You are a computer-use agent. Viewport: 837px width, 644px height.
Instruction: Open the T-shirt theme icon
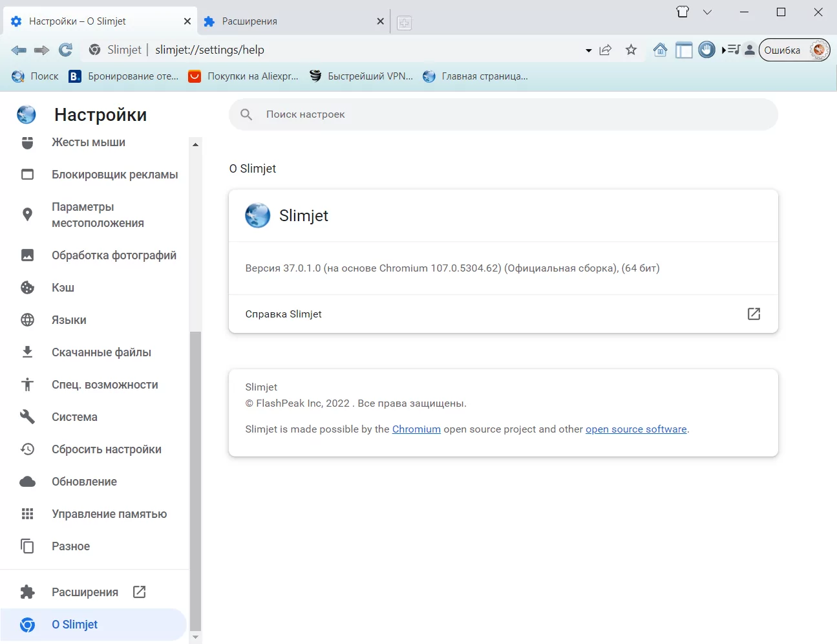pos(683,12)
